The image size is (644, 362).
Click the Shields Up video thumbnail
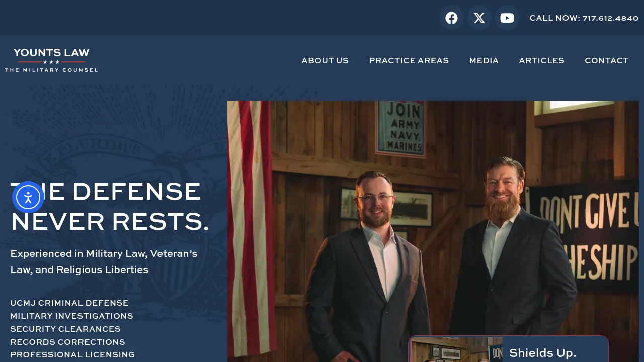coord(456,350)
